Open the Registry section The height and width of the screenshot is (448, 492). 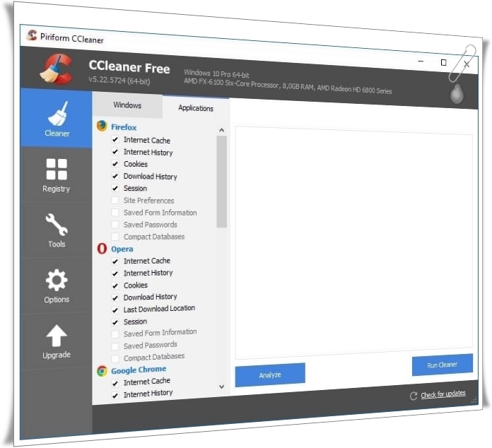(x=57, y=175)
